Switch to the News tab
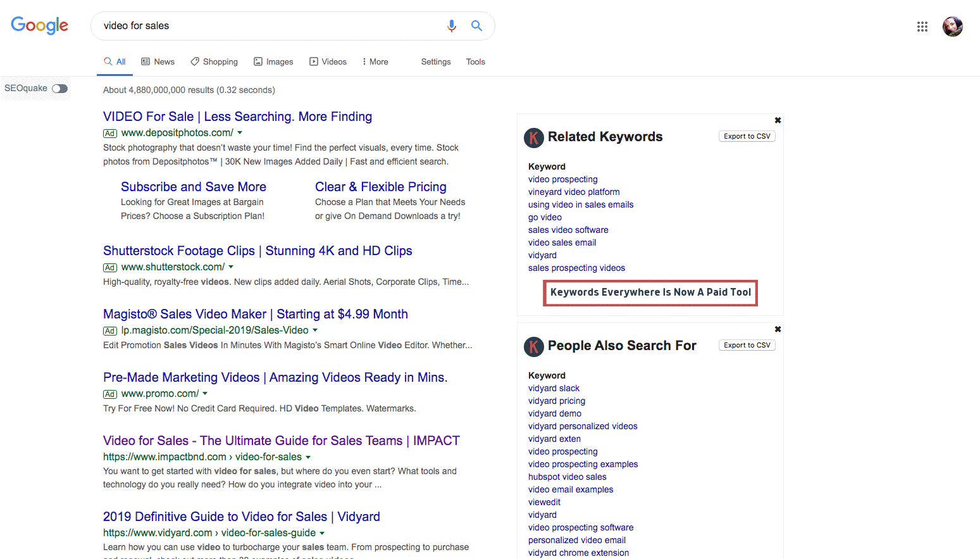The width and height of the screenshot is (980, 559). click(x=158, y=61)
